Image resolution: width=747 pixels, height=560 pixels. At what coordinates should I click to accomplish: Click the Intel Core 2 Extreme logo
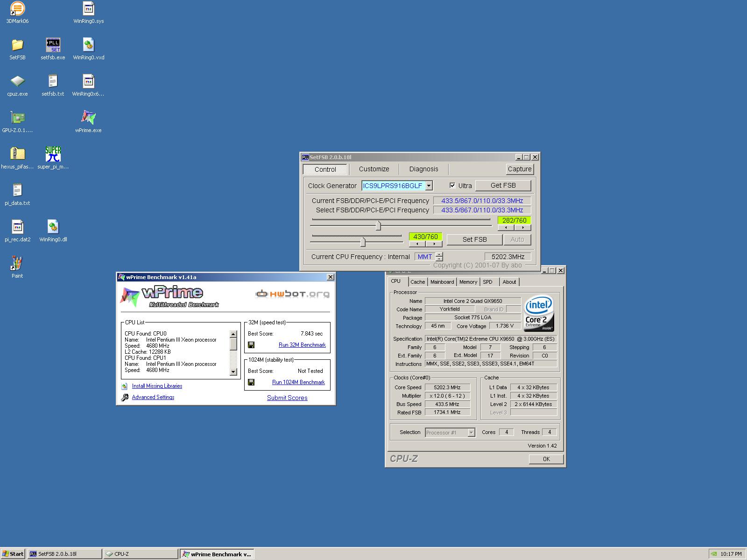click(x=539, y=313)
